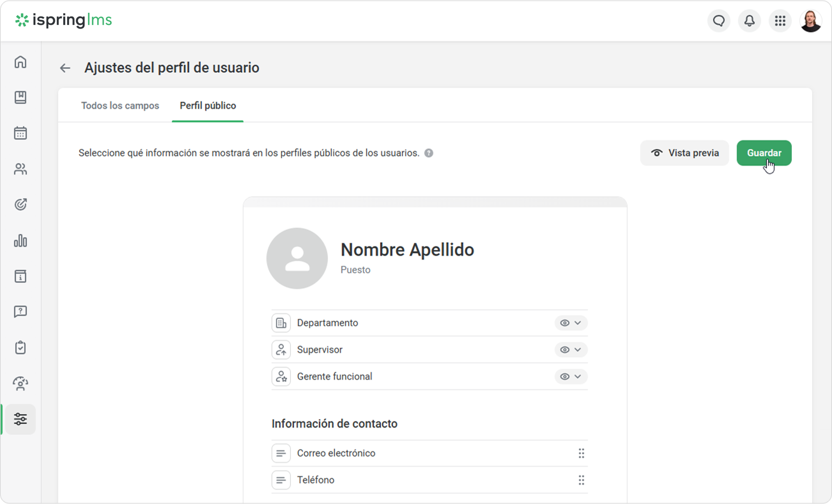Viewport: 832px width, 504px height.
Task: Open the users icon in sidebar
Action: point(20,169)
